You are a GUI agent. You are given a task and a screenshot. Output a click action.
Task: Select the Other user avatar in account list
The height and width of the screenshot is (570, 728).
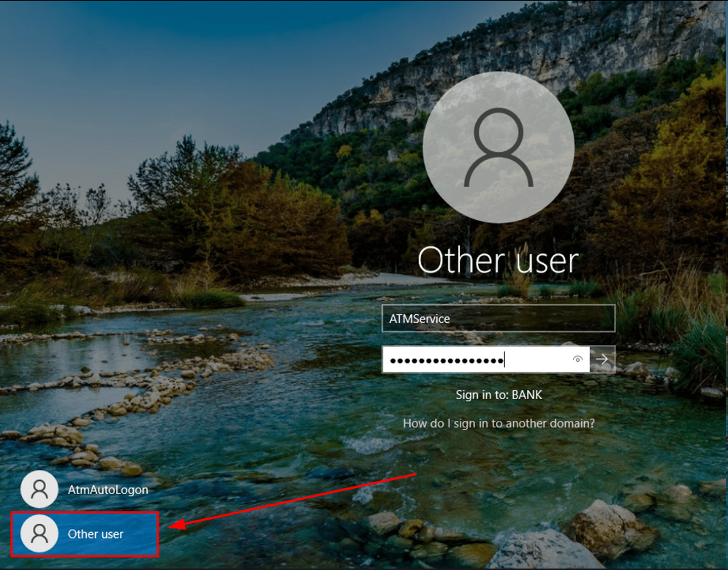39,533
